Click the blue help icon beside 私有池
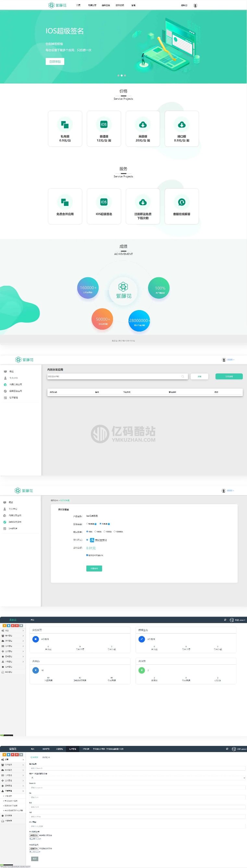The height and width of the screenshot is (868, 247). tap(96, 524)
